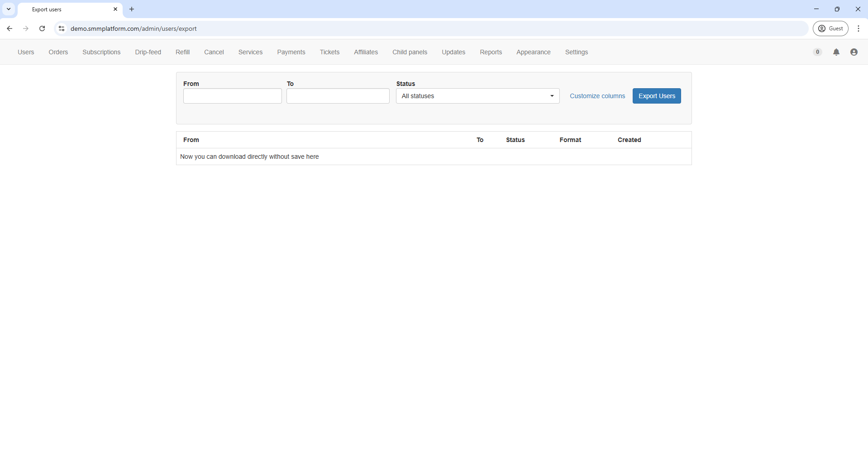Open a new browser tab

pos(132,9)
